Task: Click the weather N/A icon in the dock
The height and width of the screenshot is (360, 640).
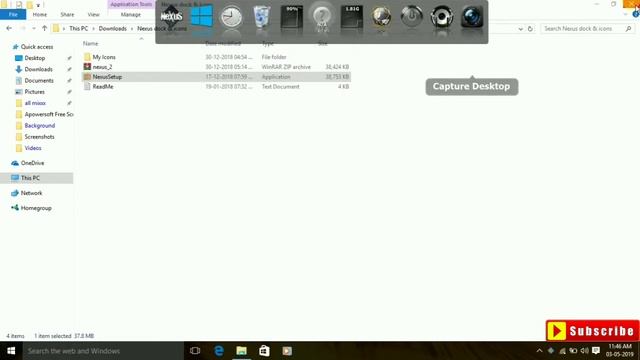Action: point(322,17)
